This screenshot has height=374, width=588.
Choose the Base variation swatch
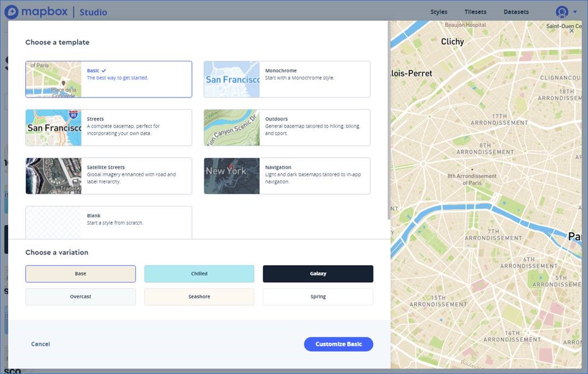tap(80, 274)
